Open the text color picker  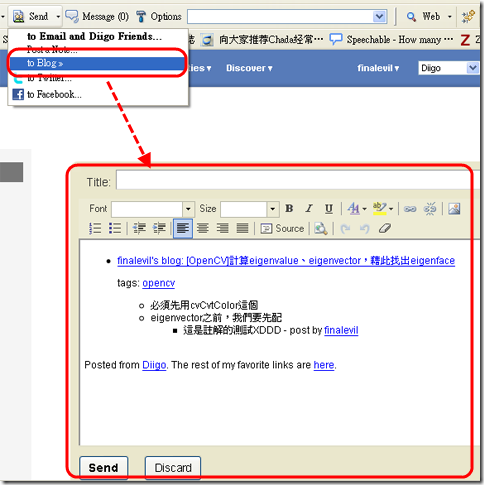point(356,209)
